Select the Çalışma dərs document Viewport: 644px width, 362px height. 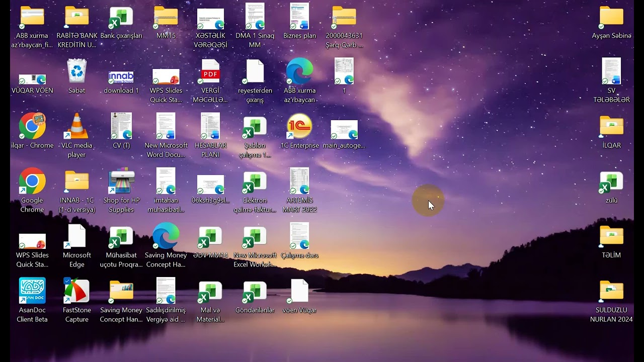pos(299,236)
